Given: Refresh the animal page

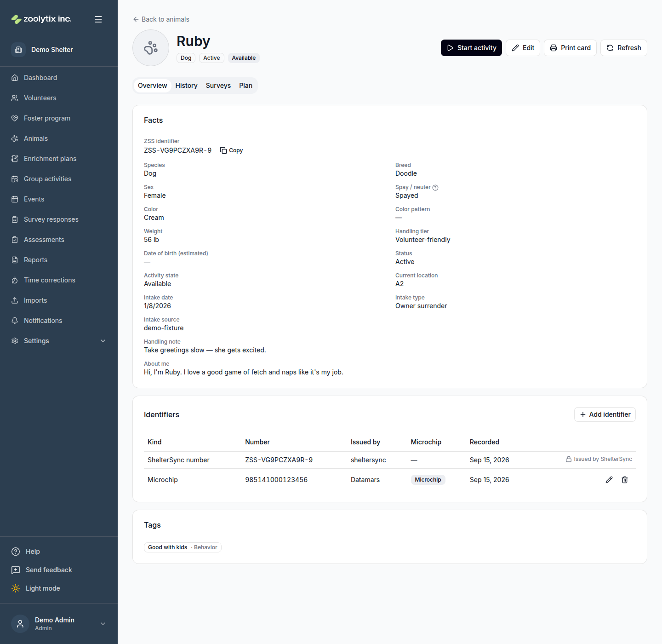Looking at the screenshot, I should [623, 48].
